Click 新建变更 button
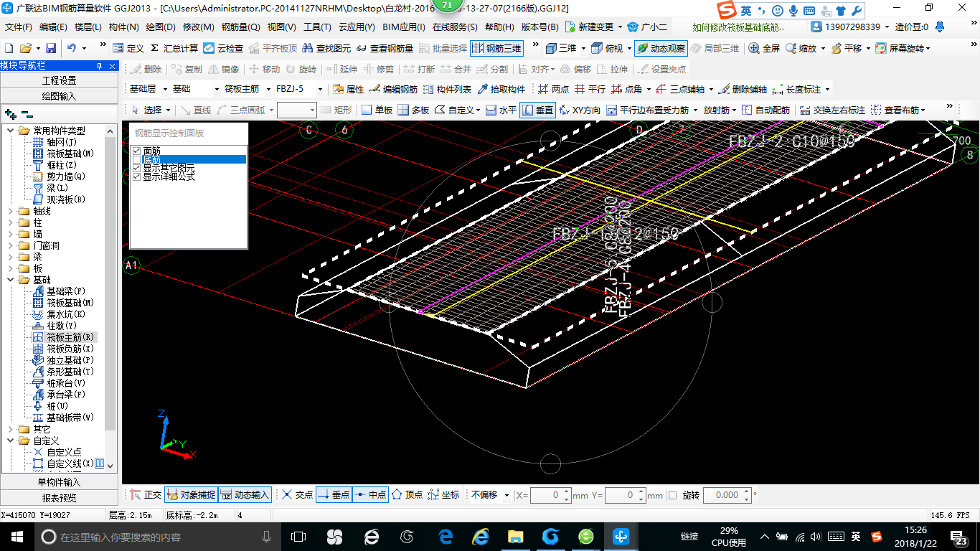Viewport: 980px width, 551px height. 595,27
